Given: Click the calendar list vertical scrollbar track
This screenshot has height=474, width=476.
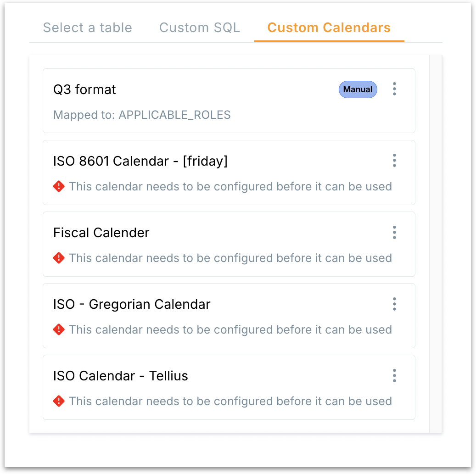Looking at the screenshot, I should tap(435, 243).
